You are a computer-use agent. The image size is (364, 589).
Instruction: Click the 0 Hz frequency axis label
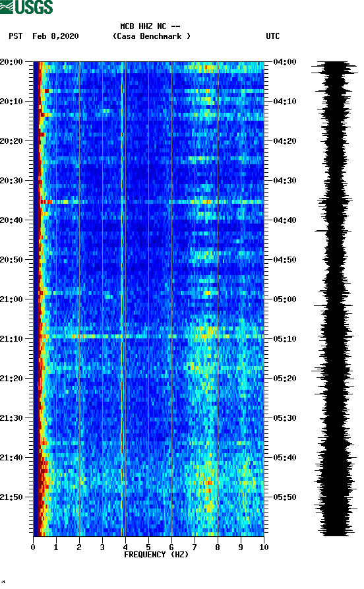point(33,547)
